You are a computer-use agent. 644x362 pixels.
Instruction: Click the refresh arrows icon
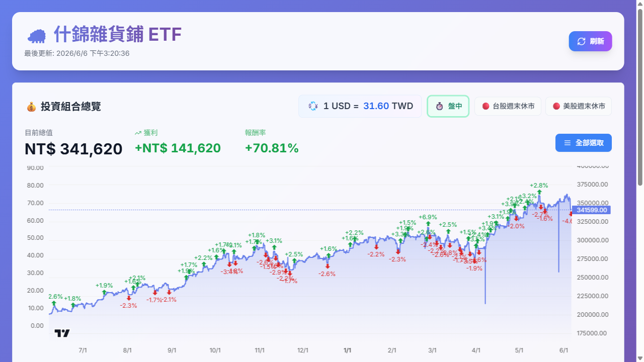(581, 41)
